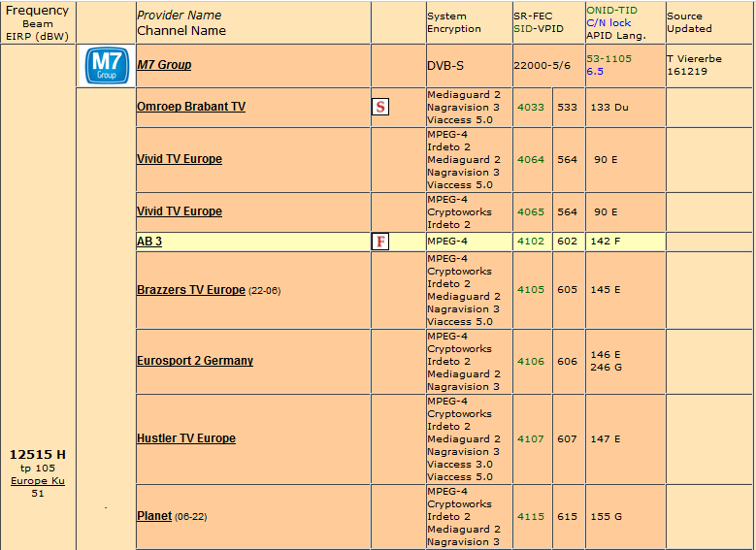Click VPID 533 in Omroep Brabant row
Viewport: 756px width, 550px height.
pyautogui.click(x=567, y=107)
